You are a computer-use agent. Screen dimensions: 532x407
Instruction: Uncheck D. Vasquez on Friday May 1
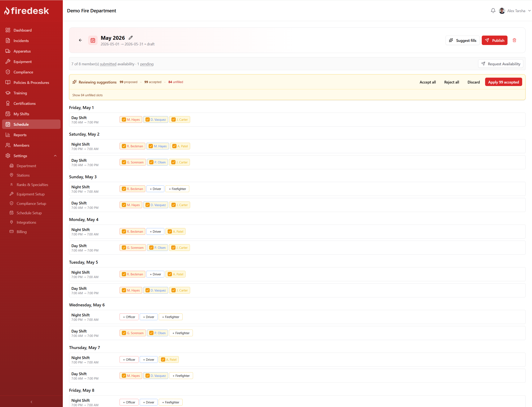pyautogui.click(x=147, y=120)
